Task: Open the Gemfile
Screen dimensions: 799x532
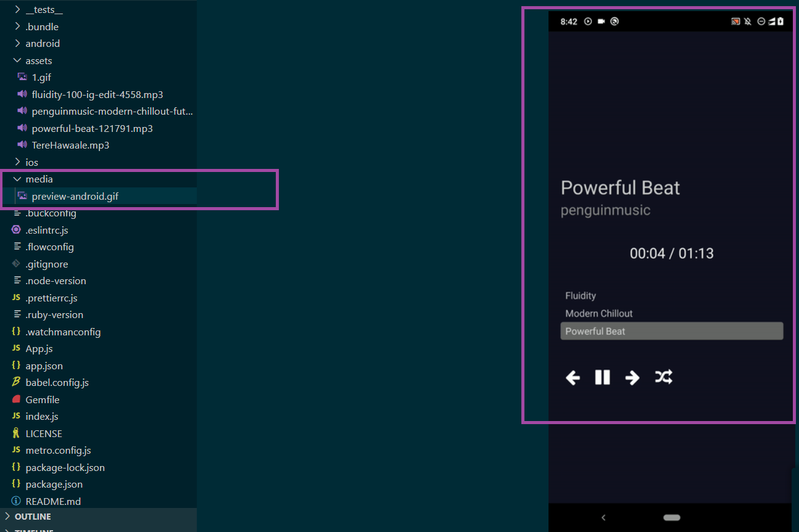Action: [43, 399]
